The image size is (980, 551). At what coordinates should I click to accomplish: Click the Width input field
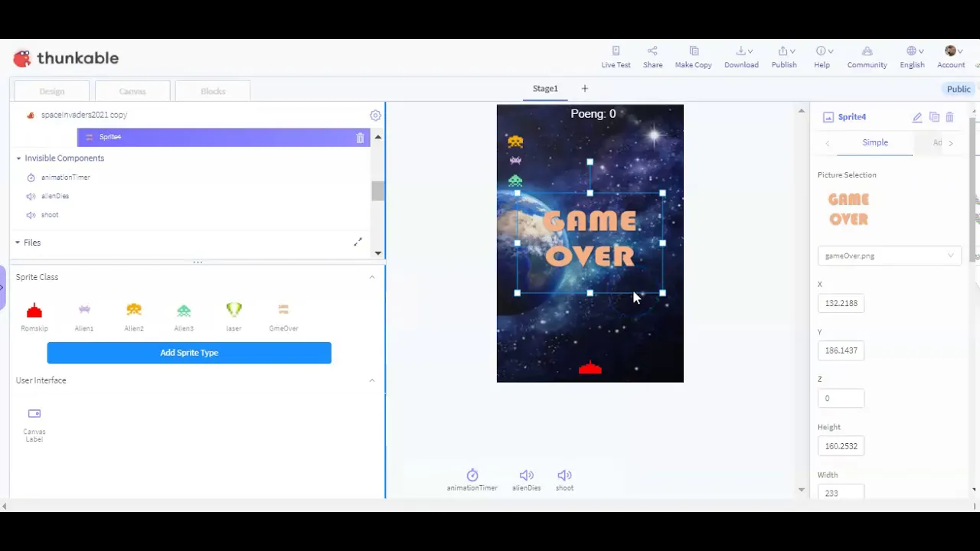pyautogui.click(x=841, y=493)
